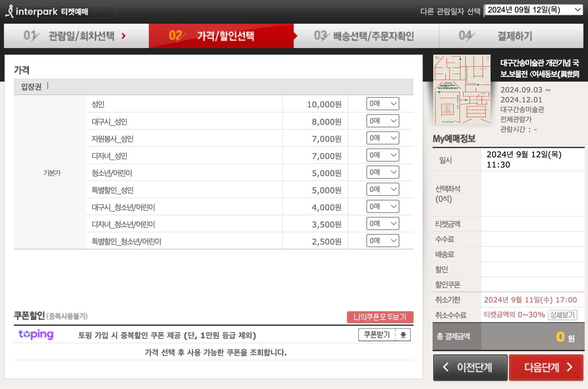Click the download icon beside 쿠폰받기
The height and width of the screenshot is (389, 588).
click(x=404, y=335)
